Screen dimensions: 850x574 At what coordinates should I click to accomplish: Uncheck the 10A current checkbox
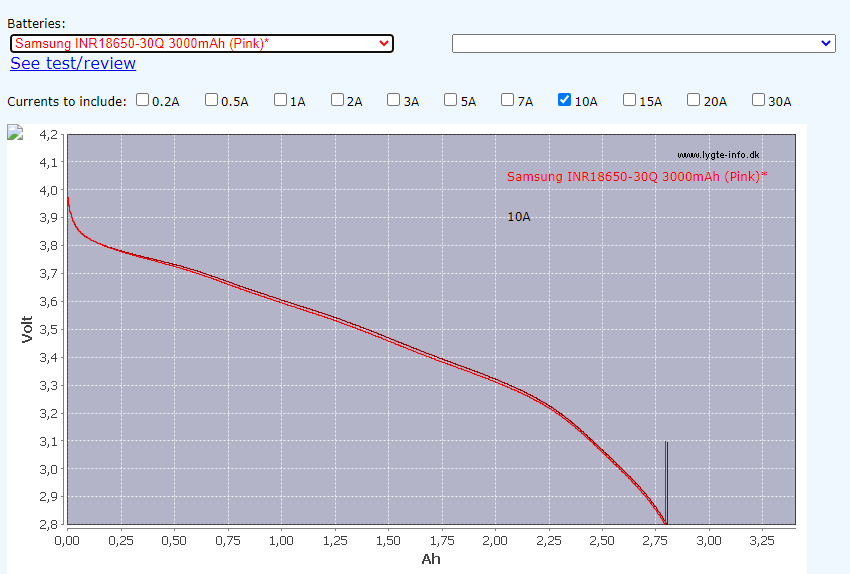coord(564,100)
